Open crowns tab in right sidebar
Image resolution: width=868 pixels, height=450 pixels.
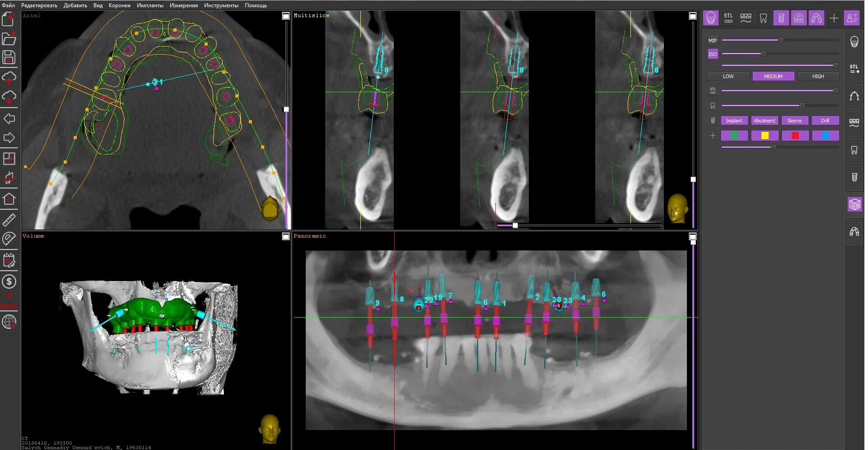[854, 123]
